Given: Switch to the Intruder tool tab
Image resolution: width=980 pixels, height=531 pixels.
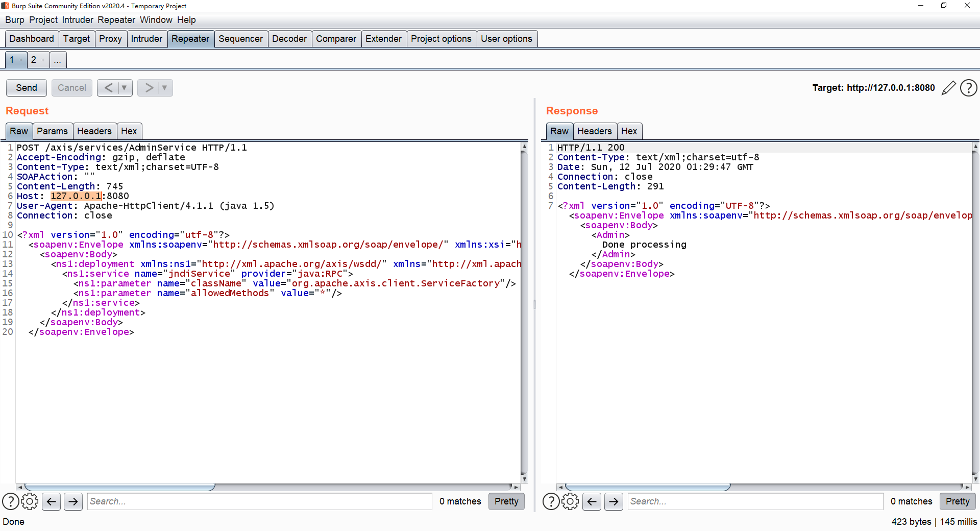Looking at the screenshot, I should coord(146,39).
